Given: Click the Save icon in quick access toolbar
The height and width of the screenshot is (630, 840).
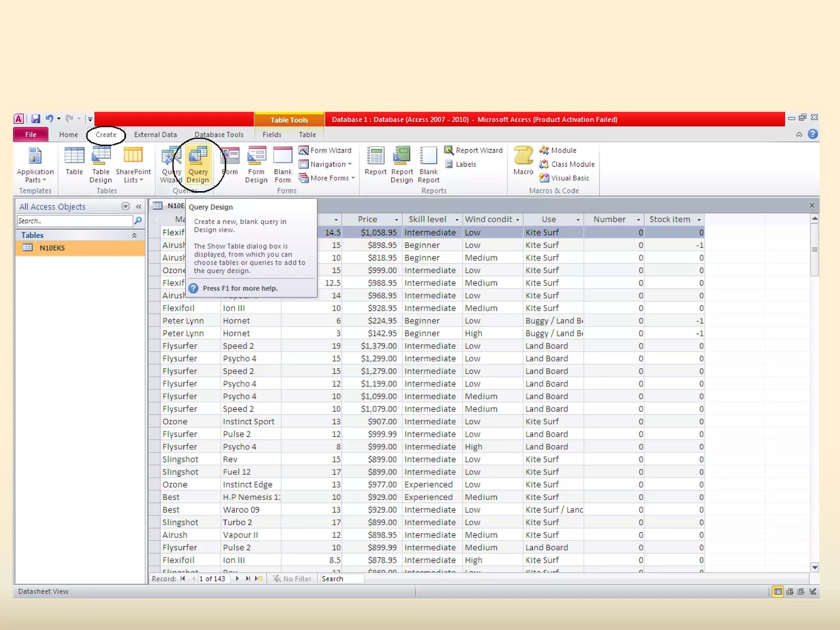Looking at the screenshot, I should pyautogui.click(x=36, y=119).
